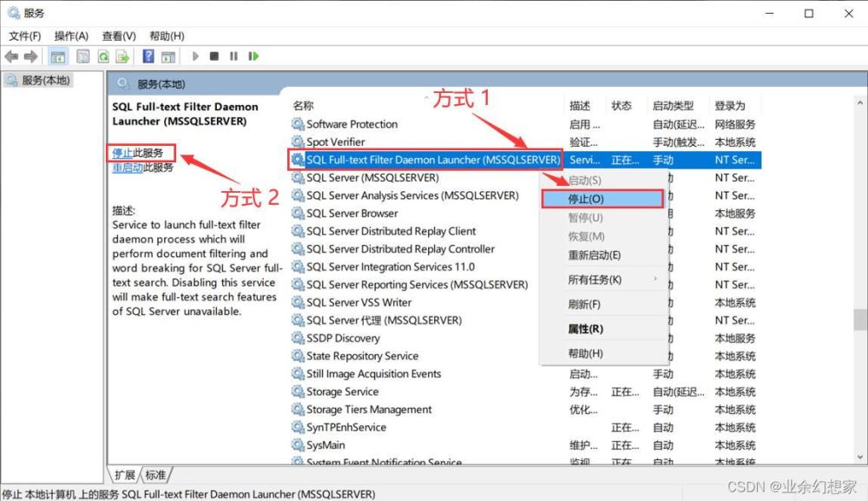Screen dimensions: 868x501
Task: Click the Export List toolbar icon
Action: [x=123, y=56]
